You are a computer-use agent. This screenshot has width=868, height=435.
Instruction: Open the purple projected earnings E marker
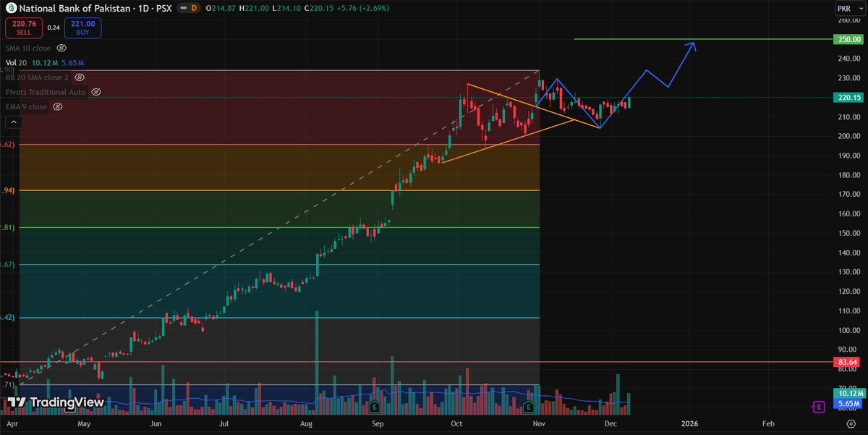[x=819, y=407]
